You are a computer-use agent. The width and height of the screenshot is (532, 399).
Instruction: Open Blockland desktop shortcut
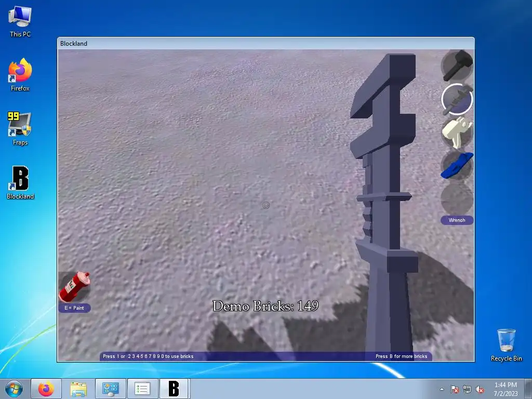coord(20,183)
